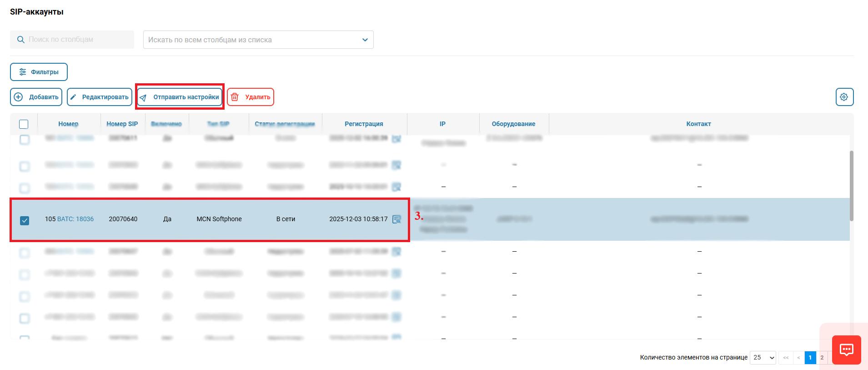The width and height of the screenshot is (868, 370).
Task: Toggle the select-all checkbox in table header
Action: point(24,124)
